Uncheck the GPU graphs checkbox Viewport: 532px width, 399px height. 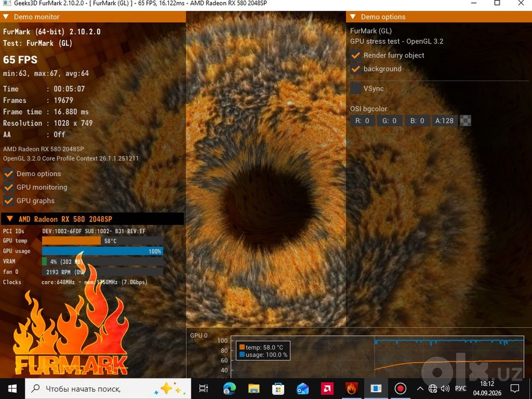pos(9,201)
